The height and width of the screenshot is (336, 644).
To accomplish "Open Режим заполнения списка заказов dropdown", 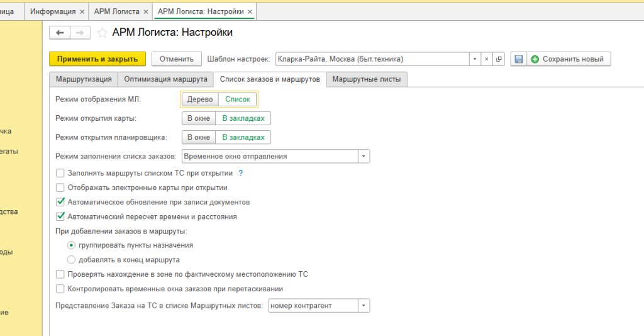I will (x=364, y=156).
